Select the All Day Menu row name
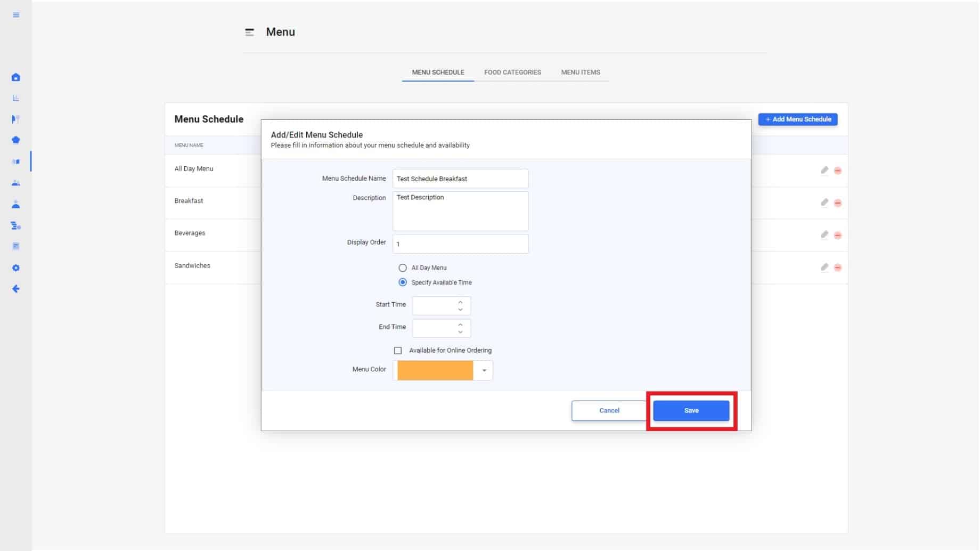Viewport: 980px width, 551px height. pyautogui.click(x=194, y=169)
